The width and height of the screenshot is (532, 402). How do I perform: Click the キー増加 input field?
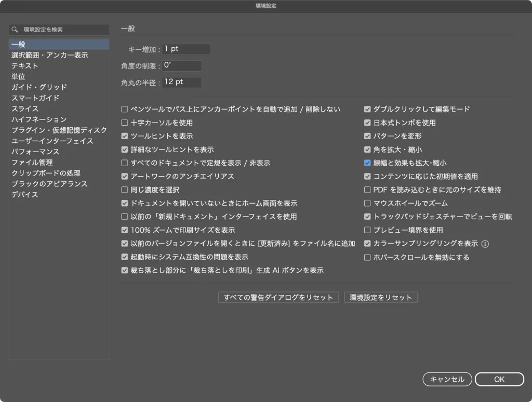click(x=187, y=49)
